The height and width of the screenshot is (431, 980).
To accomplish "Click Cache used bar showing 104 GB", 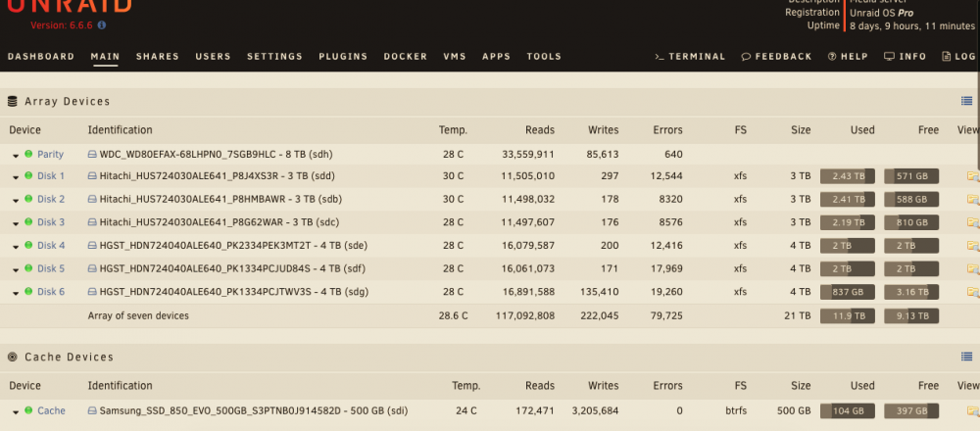I will coord(848,411).
